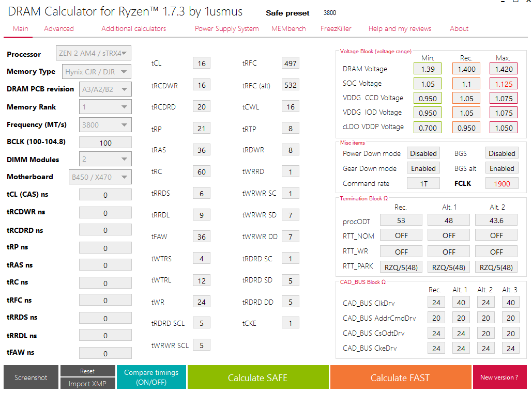Click the BCLK input field

[x=105, y=143]
